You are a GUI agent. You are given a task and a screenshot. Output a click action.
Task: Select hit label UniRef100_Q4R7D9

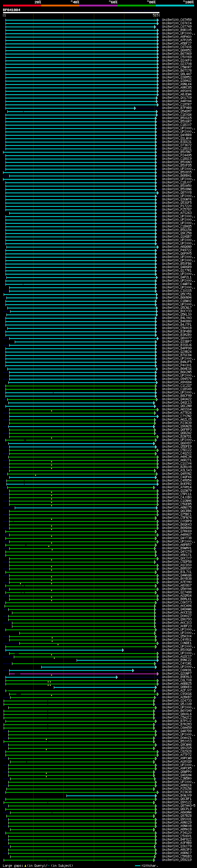[x=177, y=731]
